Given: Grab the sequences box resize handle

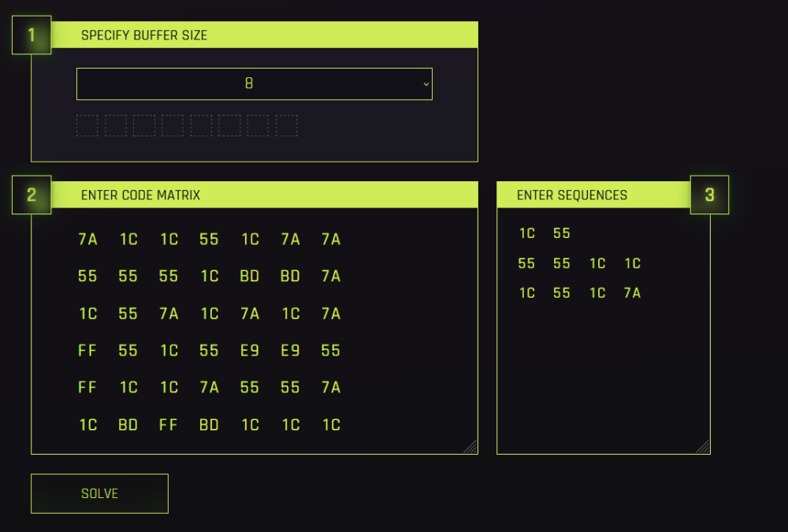Looking at the screenshot, I should pyautogui.click(x=703, y=447).
